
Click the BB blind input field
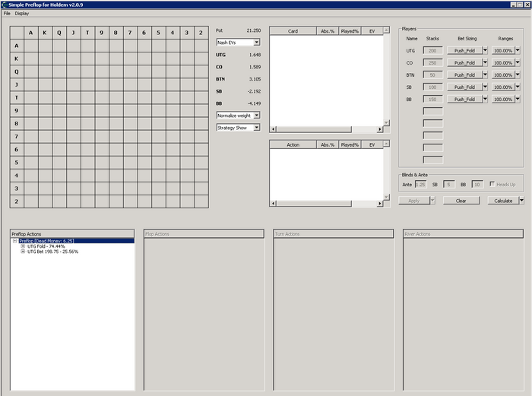[x=477, y=185]
